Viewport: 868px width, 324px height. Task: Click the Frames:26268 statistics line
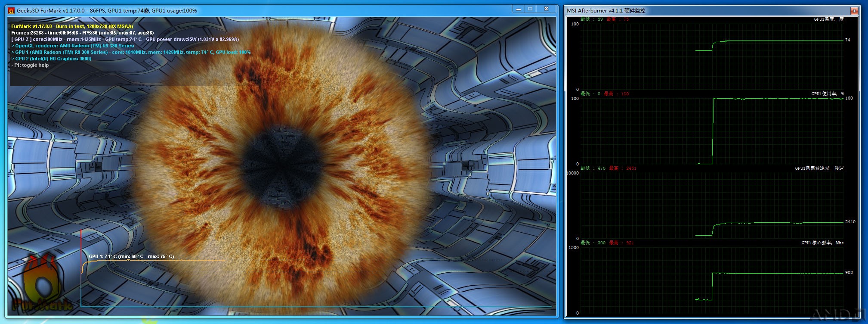(x=82, y=33)
